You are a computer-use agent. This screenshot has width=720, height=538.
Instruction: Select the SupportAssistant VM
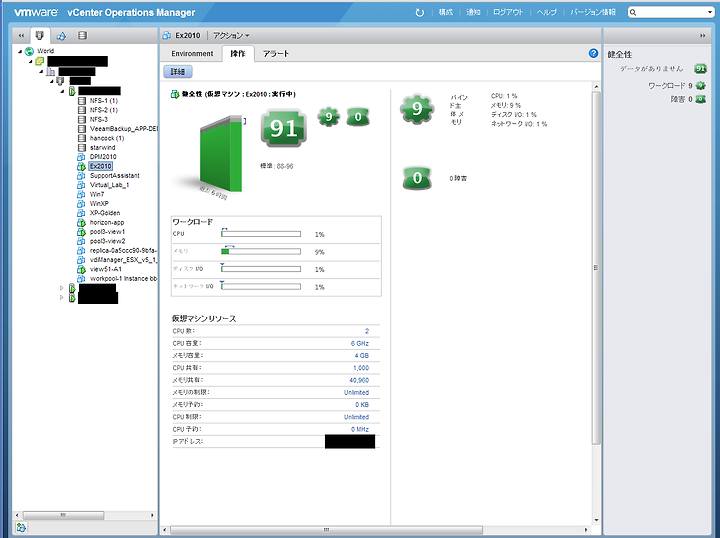(114, 175)
